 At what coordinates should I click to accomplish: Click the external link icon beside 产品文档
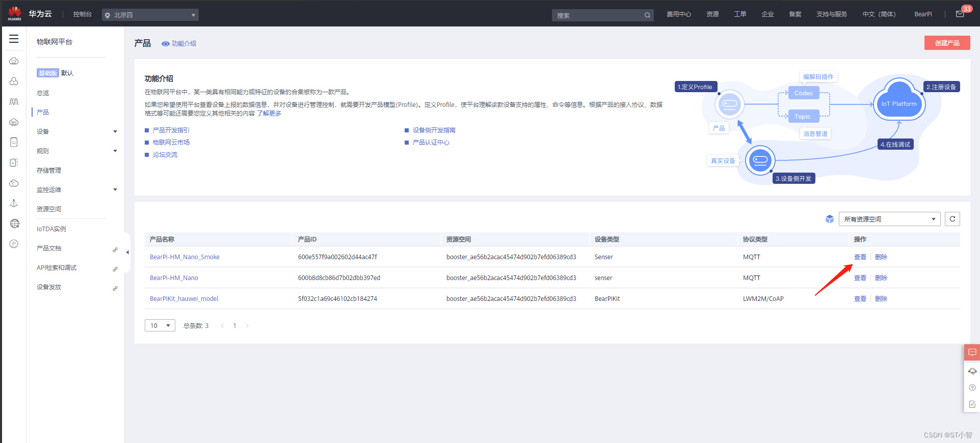[115, 250]
